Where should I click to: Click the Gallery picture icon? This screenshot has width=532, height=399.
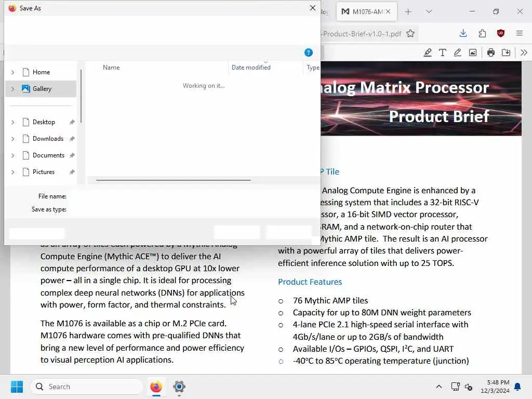pos(26,88)
